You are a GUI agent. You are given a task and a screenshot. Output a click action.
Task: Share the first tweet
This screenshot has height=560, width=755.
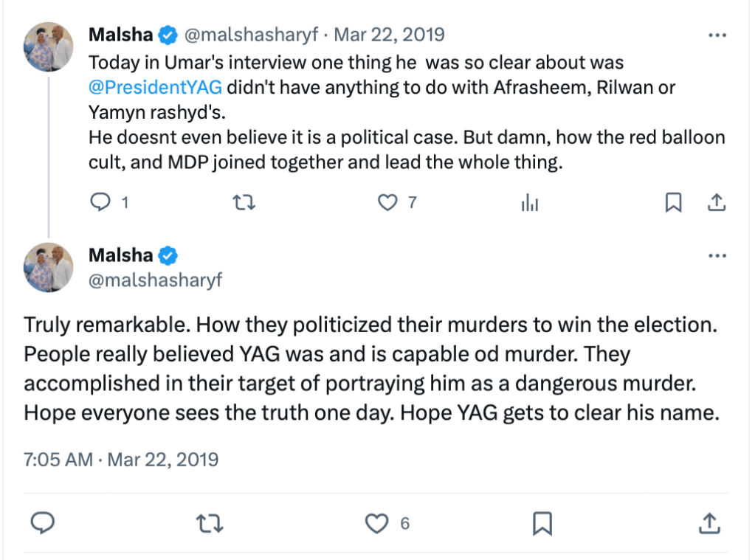[x=715, y=203]
